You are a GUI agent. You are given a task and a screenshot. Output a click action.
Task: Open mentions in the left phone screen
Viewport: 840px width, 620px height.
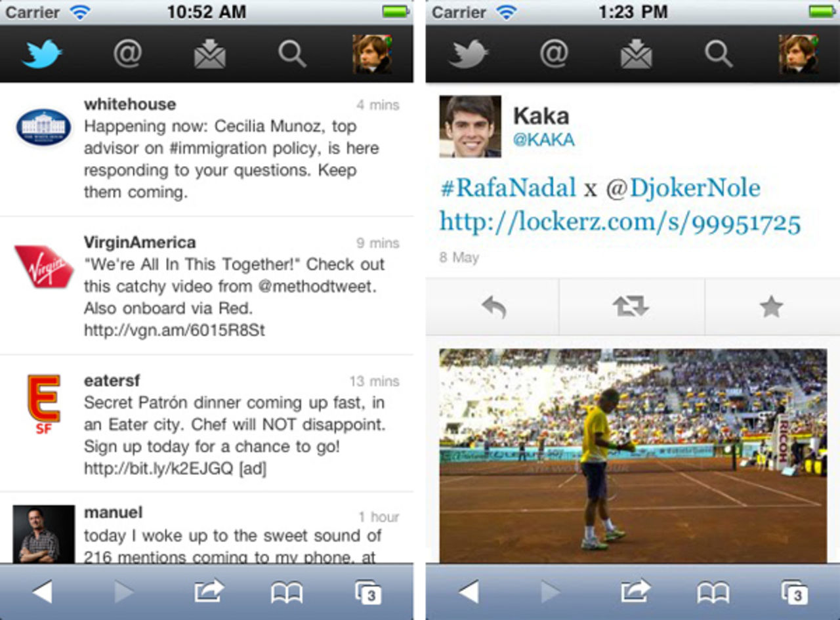pos(127,54)
